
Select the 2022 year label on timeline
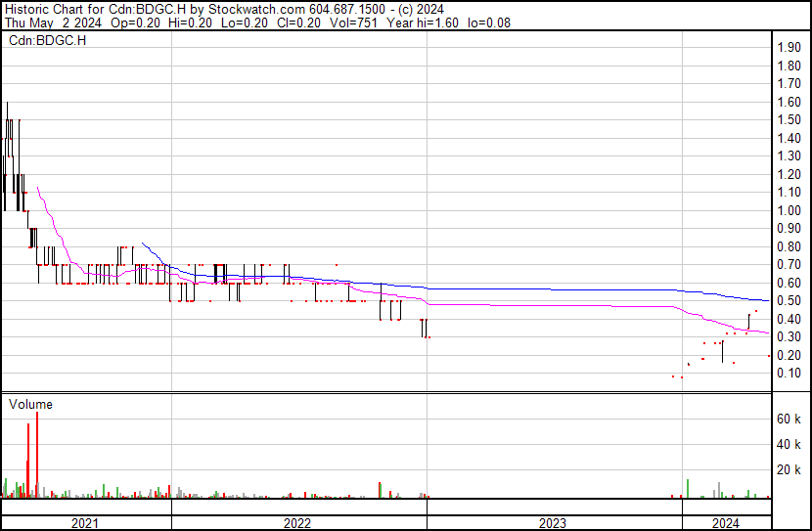[298, 523]
